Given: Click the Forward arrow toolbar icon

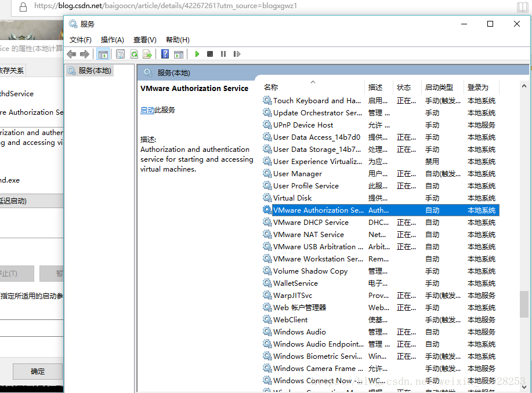Looking at the screenshot, I should pyautogui.click(x=85, y=54).
